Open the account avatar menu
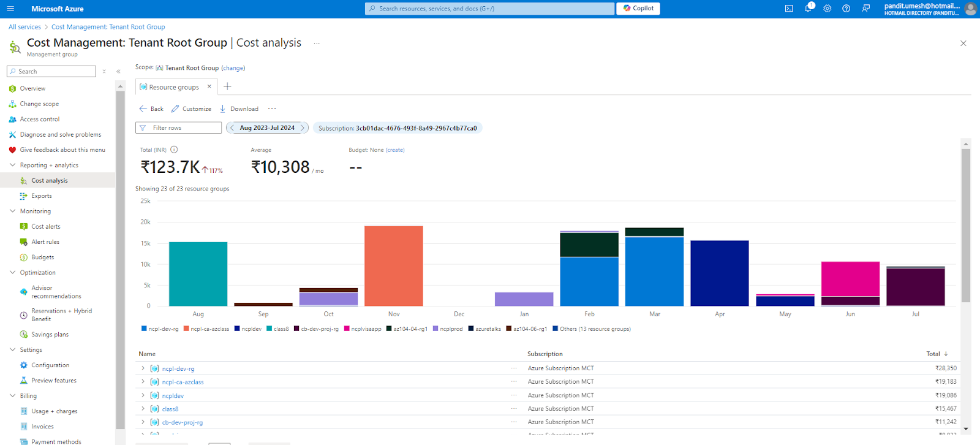This screenshot has width=980, height=445. [x=970, y=9]
